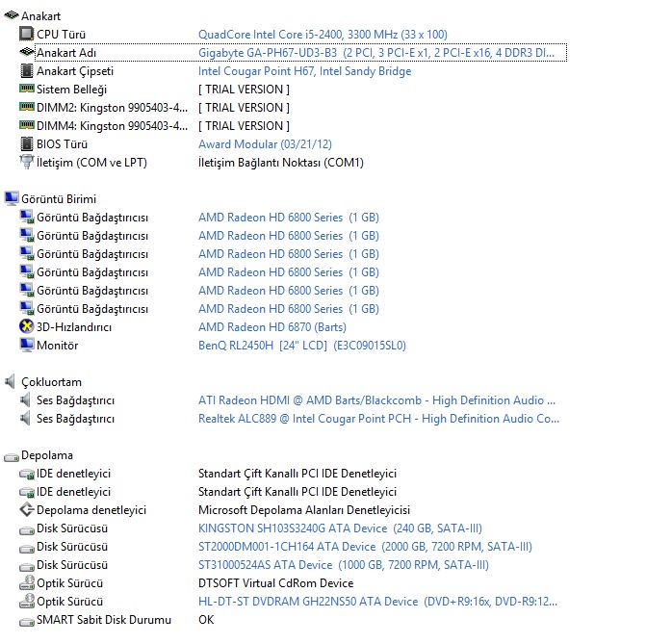Click speaker icon of Realtek ALC889 row
The height and width of the screenshot is (644, 646).
click(25, 418)
